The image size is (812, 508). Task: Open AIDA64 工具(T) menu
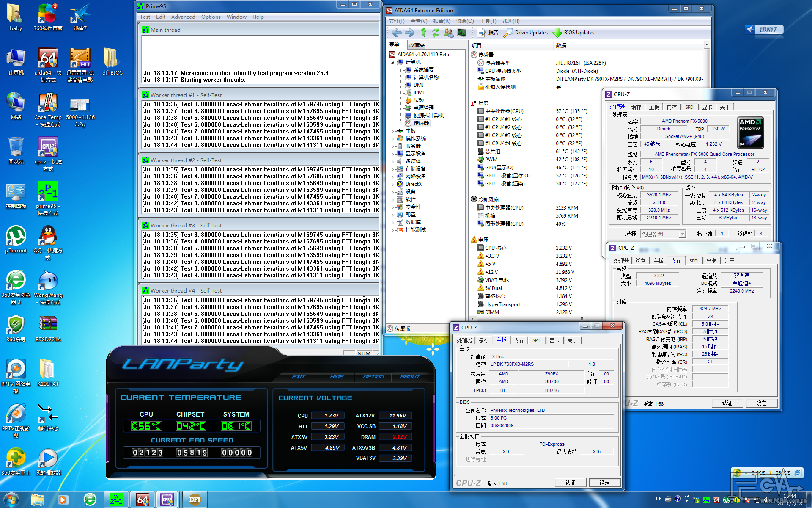pos(488,21)
